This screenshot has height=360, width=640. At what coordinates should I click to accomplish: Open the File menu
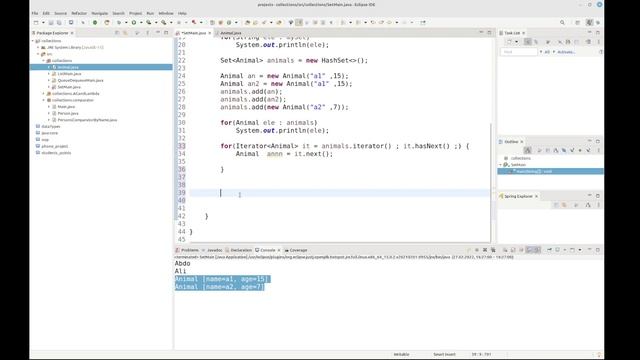click(x=35, y=13)
